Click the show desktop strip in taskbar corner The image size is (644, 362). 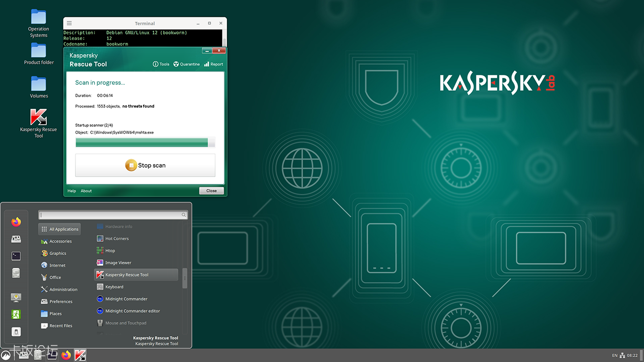(x=642, y=356)
